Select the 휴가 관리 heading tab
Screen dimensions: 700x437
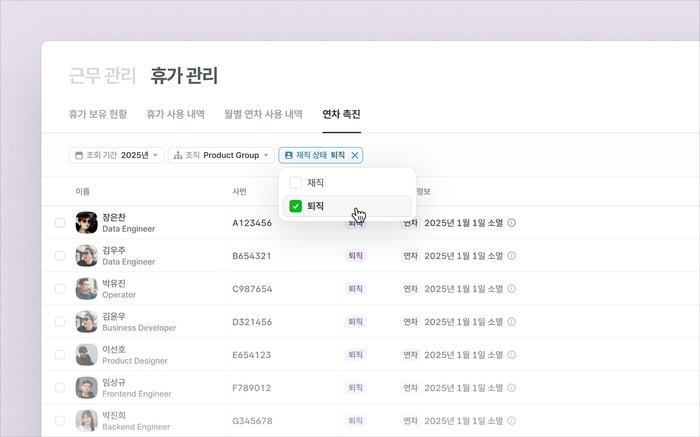tap(184, 75)
